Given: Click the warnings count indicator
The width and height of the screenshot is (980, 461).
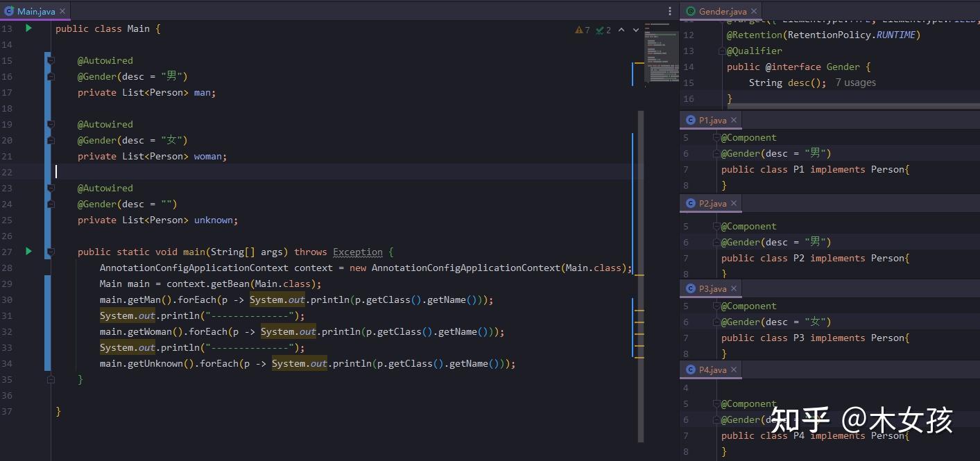Looking at the screenshot, I should [583, 30].
